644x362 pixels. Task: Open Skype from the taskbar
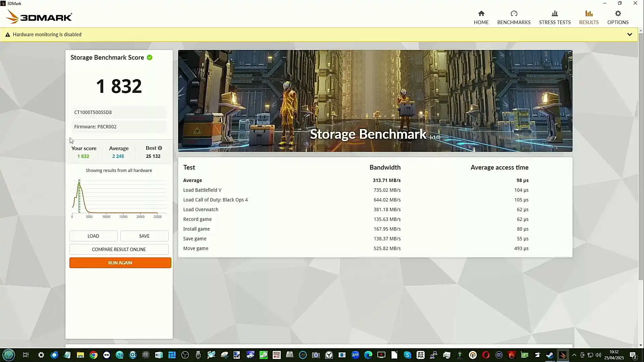[408, 355]
